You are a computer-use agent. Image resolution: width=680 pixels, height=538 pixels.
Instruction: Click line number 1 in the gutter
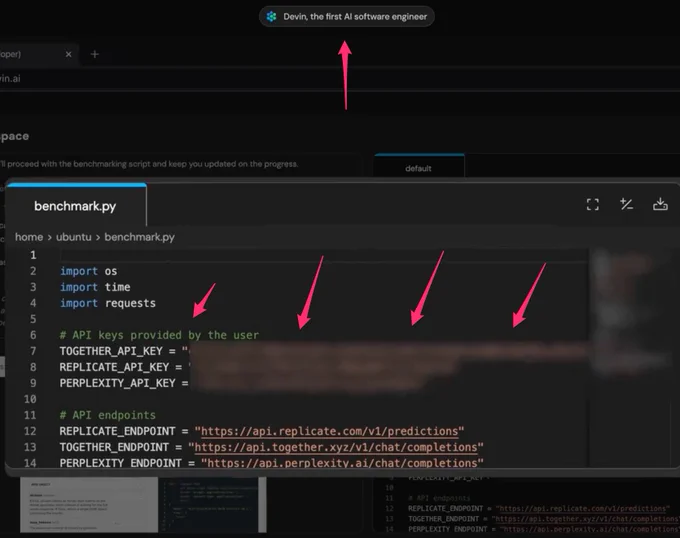coord(33,255)
